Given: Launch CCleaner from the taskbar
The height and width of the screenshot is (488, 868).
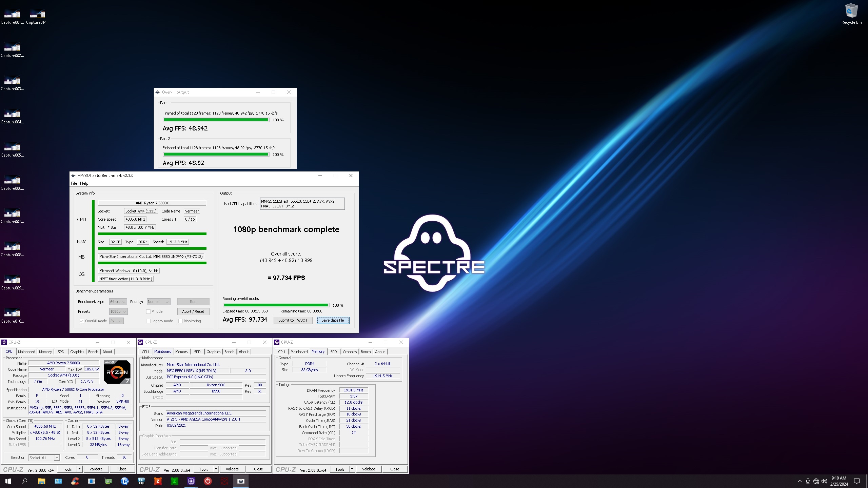Looking at the screenshot, I should point(75,481).
